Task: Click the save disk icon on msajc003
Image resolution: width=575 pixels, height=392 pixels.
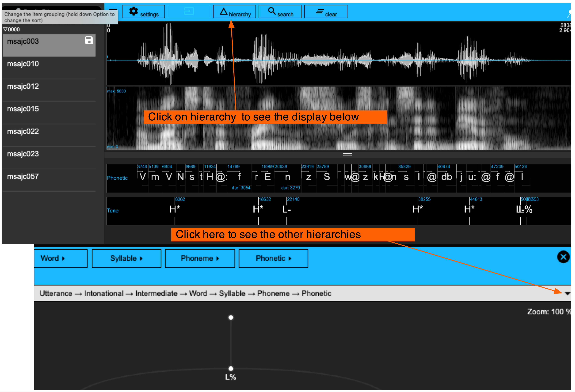Action: [89, 40]
